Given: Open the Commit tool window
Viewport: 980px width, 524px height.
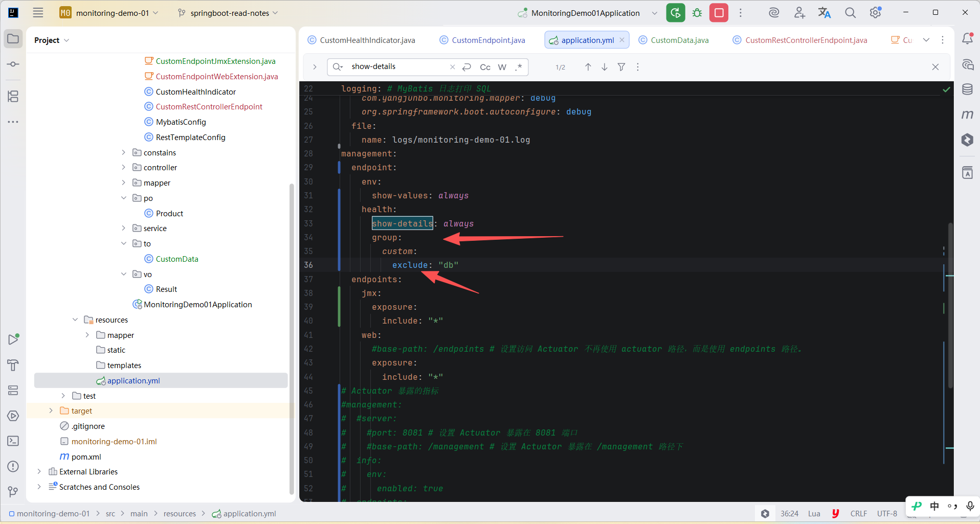Looking at the screenshot, I should (x=13, y=64).
